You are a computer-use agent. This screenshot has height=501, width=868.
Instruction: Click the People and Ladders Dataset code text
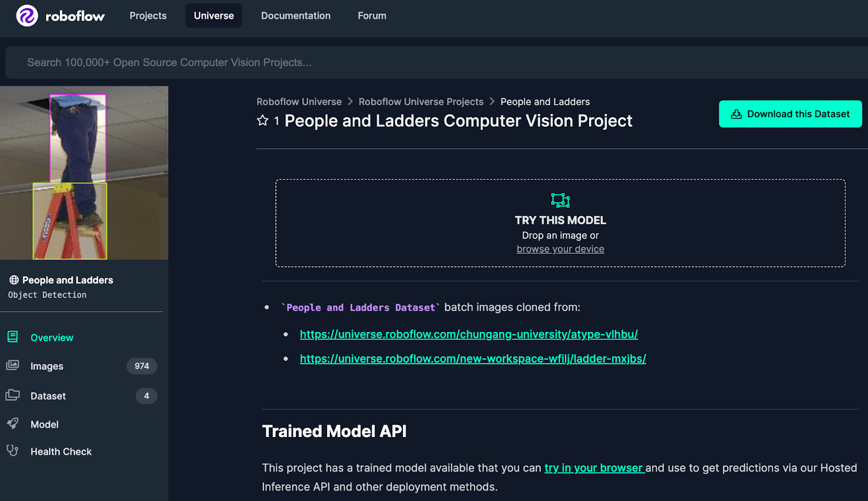pos(361,307)
